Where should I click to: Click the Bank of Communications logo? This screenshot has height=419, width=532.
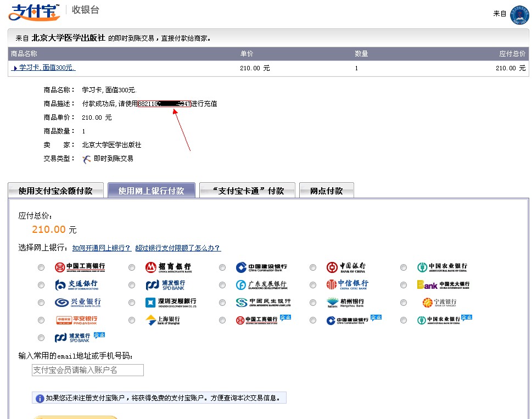click(77, 285)
